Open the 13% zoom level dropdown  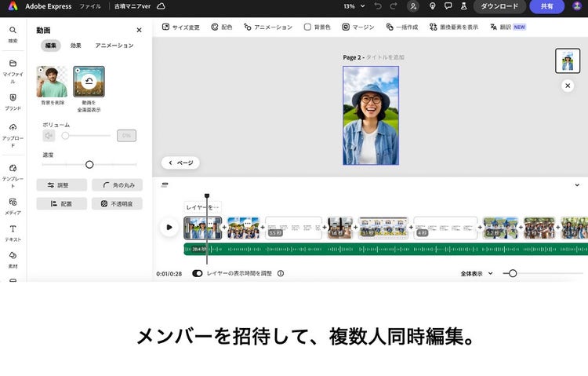point(354,6)
